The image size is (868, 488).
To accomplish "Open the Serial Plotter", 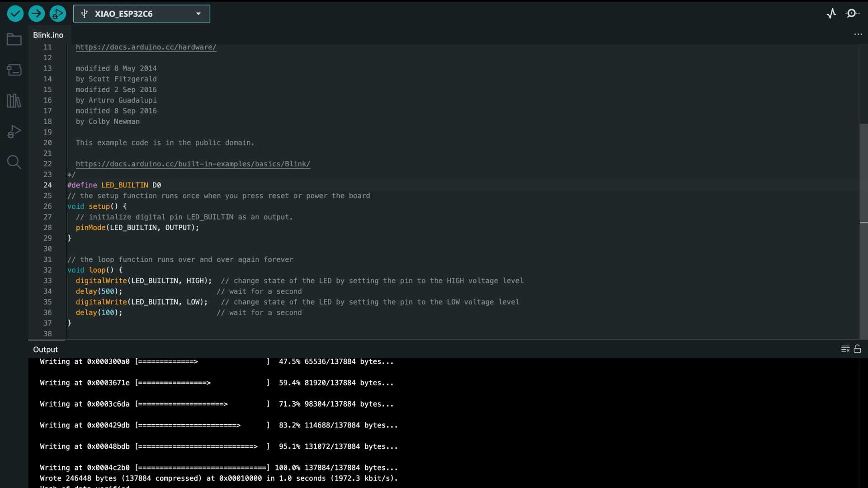I will click(831, 14).
